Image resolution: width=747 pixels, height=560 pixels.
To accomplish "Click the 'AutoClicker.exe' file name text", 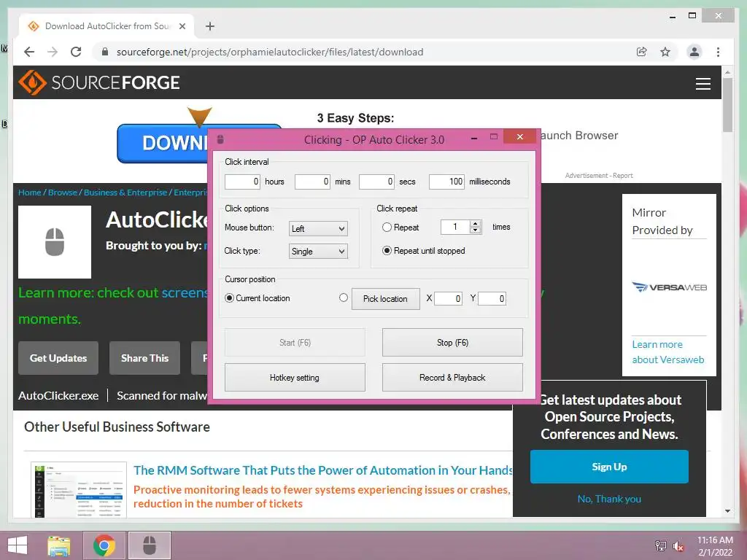I will point(58,396).
